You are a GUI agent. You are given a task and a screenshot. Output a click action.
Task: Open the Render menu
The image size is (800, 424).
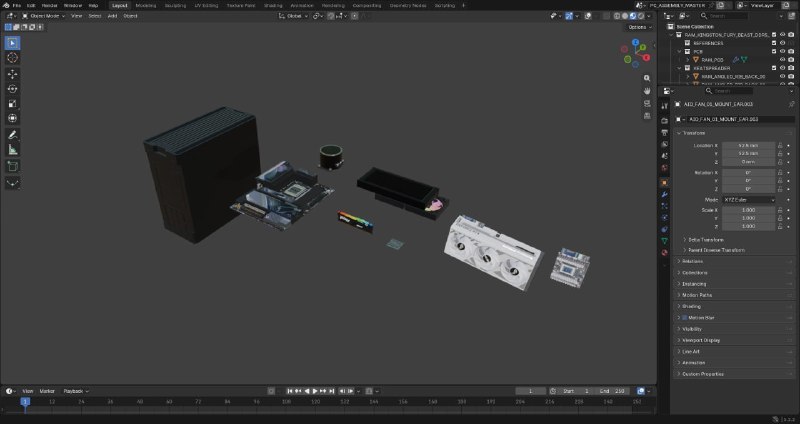tap(49, 5)
